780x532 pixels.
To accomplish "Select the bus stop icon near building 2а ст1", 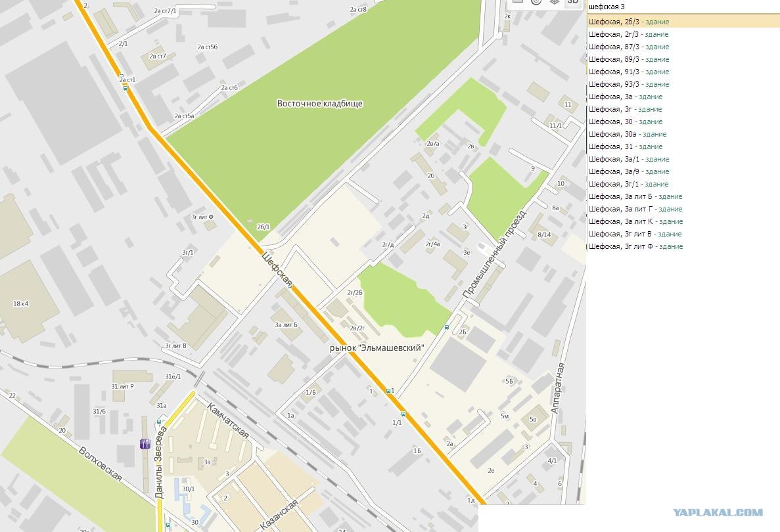I will [x=126, y=88].
